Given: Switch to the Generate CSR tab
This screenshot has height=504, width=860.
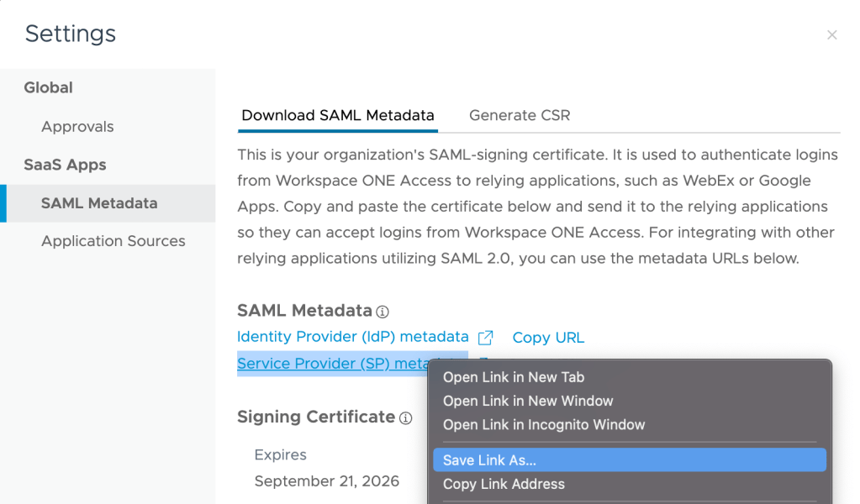Looking at the screenshot, I should point(520,116).
